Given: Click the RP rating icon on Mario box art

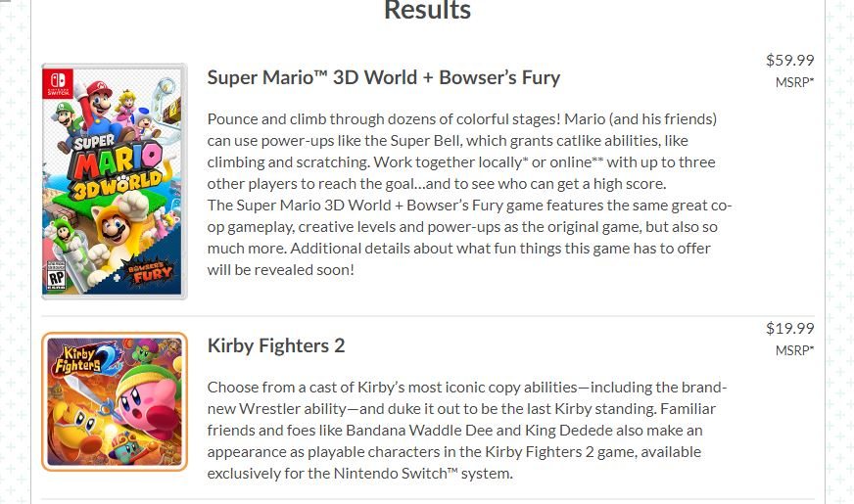Looking at the screenshot, I should [57, 277].
